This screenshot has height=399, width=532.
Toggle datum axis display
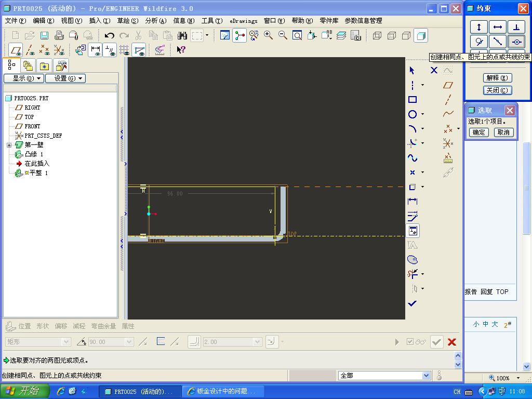(30, 50)
